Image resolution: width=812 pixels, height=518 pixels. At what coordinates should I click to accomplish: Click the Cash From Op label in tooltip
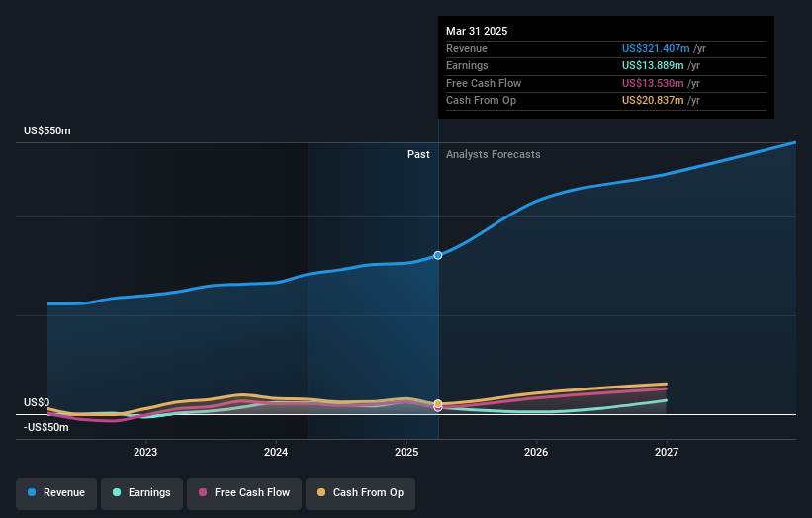[481, 101]
